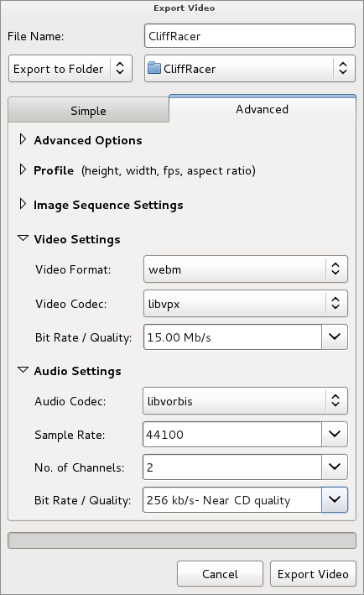The height and width of the screenshot is (595, 364).
Task: Click the Cancel button
Action: [220, 574]
